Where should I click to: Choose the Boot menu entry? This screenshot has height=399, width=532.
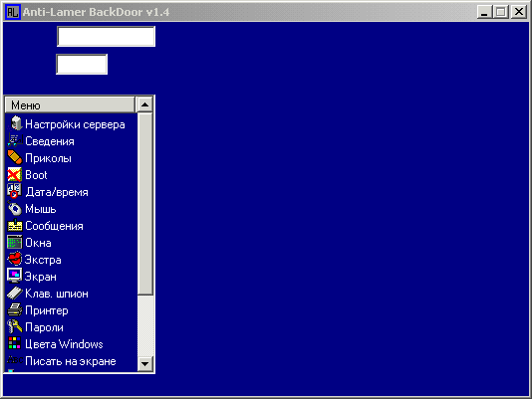[36, 175]
